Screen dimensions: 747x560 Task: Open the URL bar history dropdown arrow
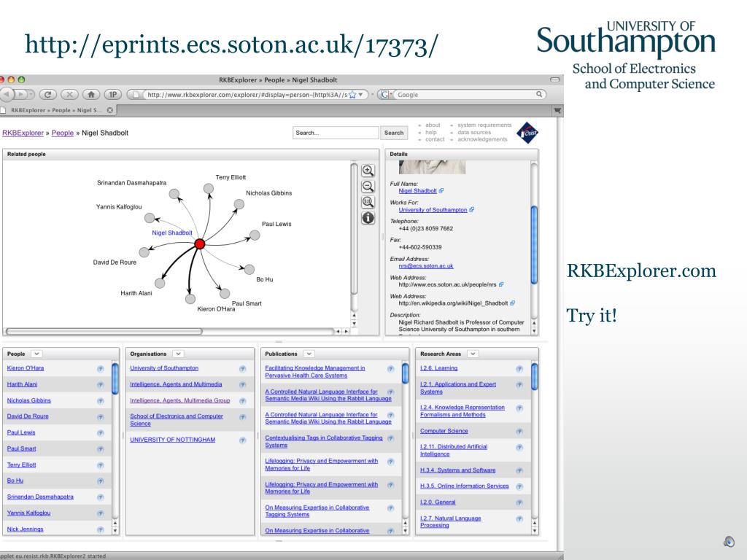tap(360, 95)
